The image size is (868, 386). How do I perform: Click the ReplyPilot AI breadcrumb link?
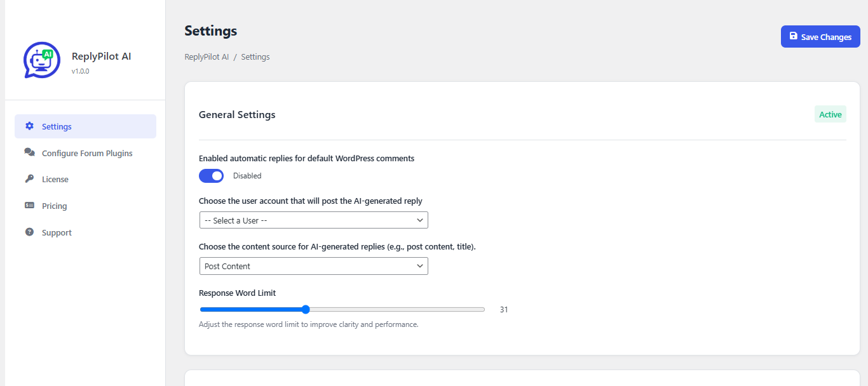point(207,57)
